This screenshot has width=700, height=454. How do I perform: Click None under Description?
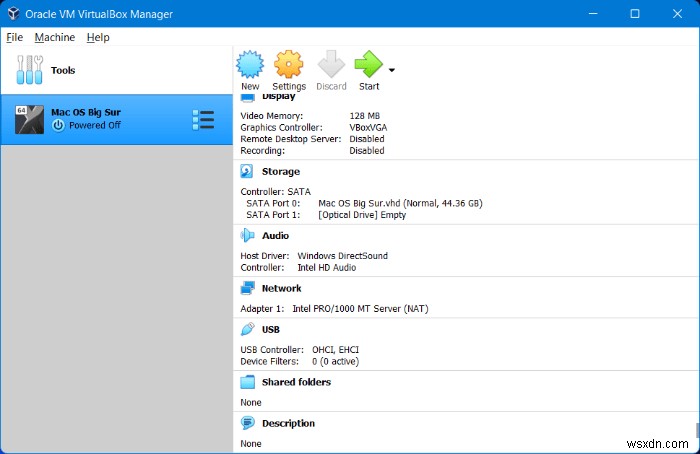click(x=250, y=443)
